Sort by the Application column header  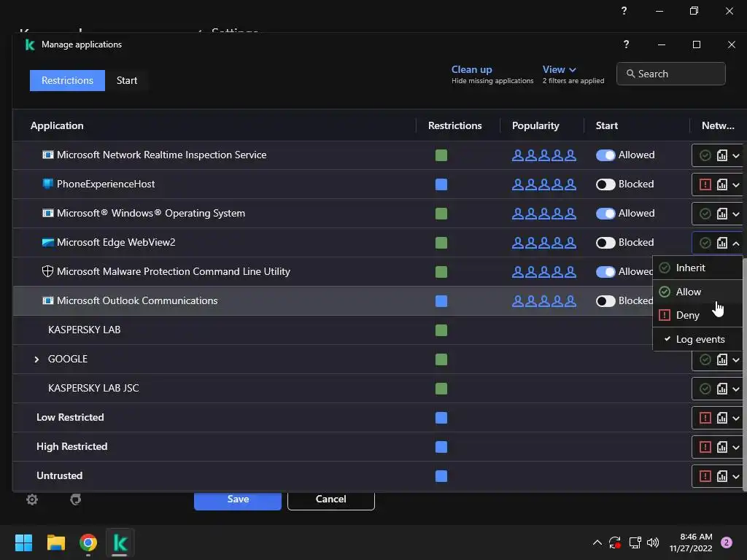pos(57,125)
